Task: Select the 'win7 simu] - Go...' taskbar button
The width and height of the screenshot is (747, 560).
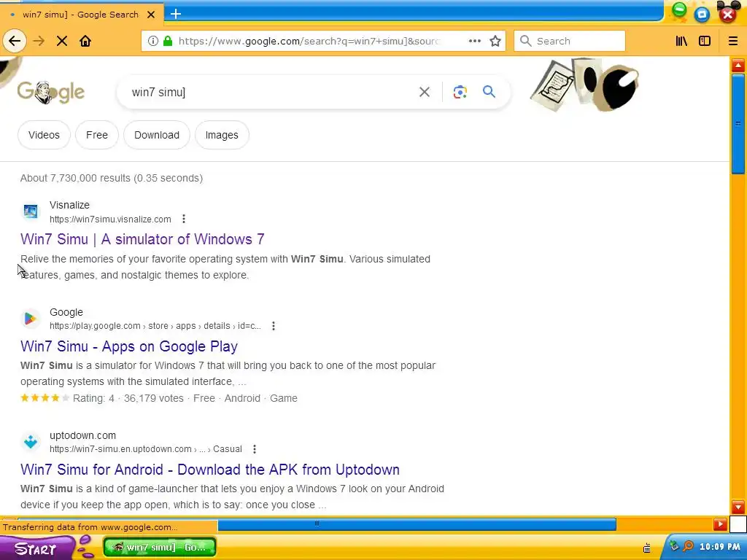Action: (x=160, y=547)
